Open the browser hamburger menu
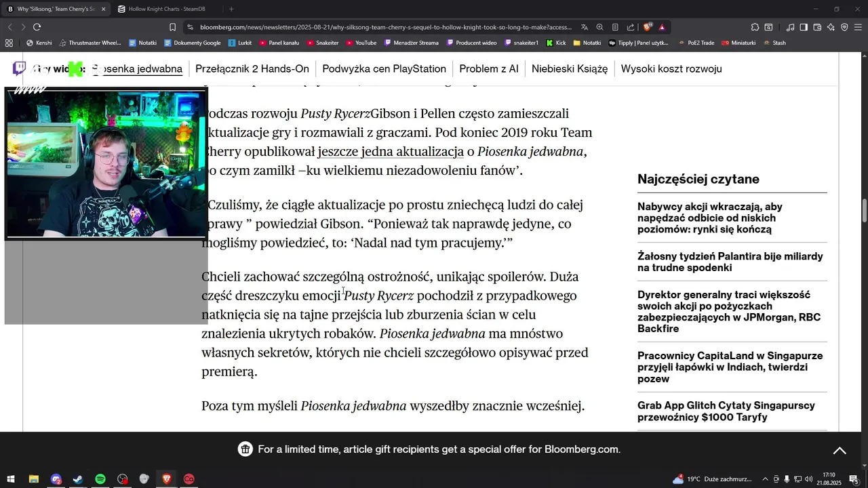This screenshot has width=868, height=488. pos(858,27)
